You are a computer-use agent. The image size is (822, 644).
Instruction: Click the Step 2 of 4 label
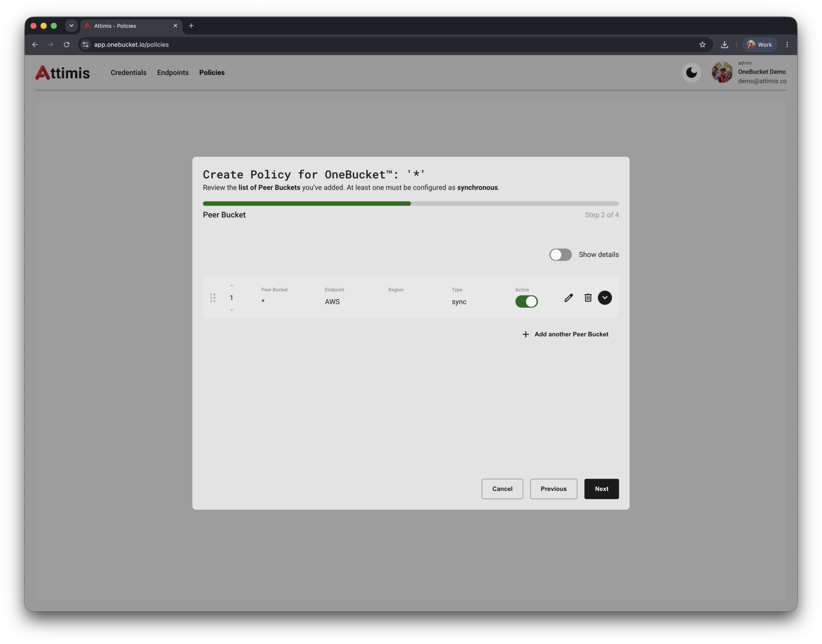point(602,215)
